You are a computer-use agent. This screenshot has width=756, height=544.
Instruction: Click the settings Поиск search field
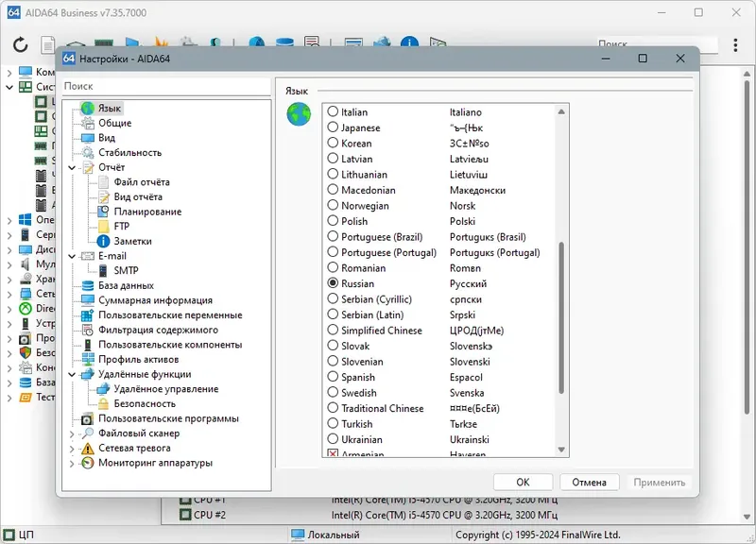pos(166,86)
